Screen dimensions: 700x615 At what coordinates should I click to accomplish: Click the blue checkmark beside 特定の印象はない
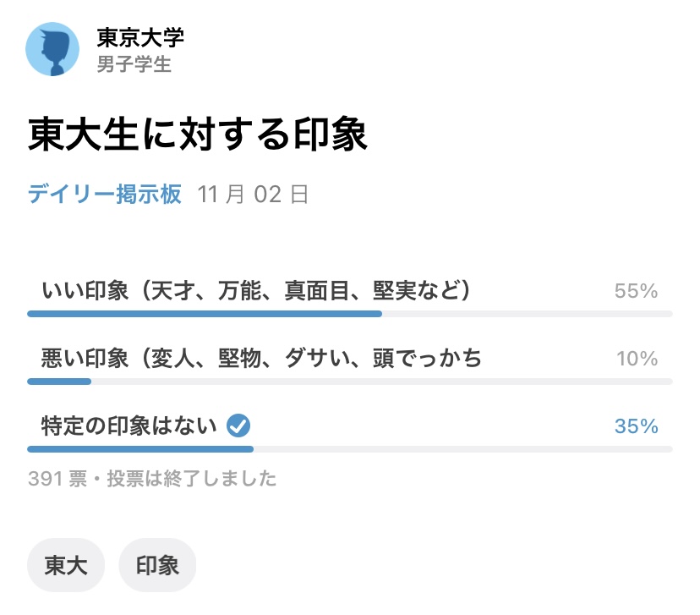pyautogui.click(x=238, y=426)
